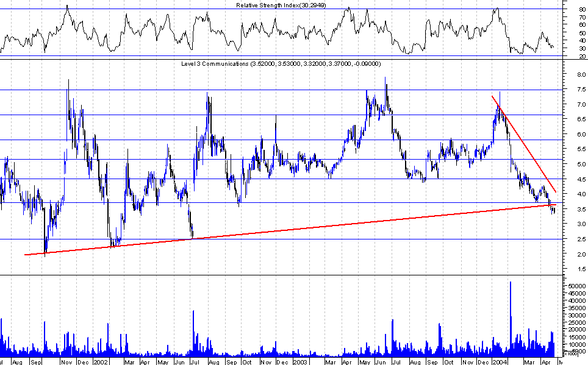This screenshot has height=365, width=588.
Task: Click the 3.5 price axis label
Action: (x=582, y=209)
